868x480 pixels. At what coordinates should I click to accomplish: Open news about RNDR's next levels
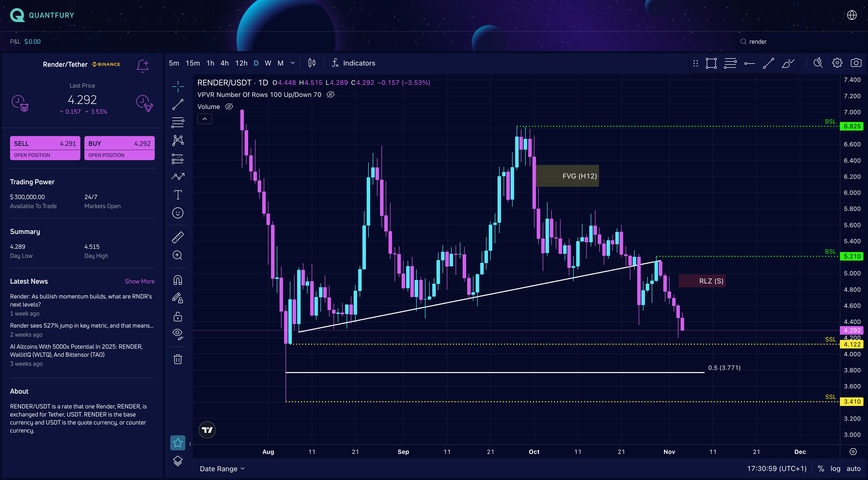[x=81, y=301]
